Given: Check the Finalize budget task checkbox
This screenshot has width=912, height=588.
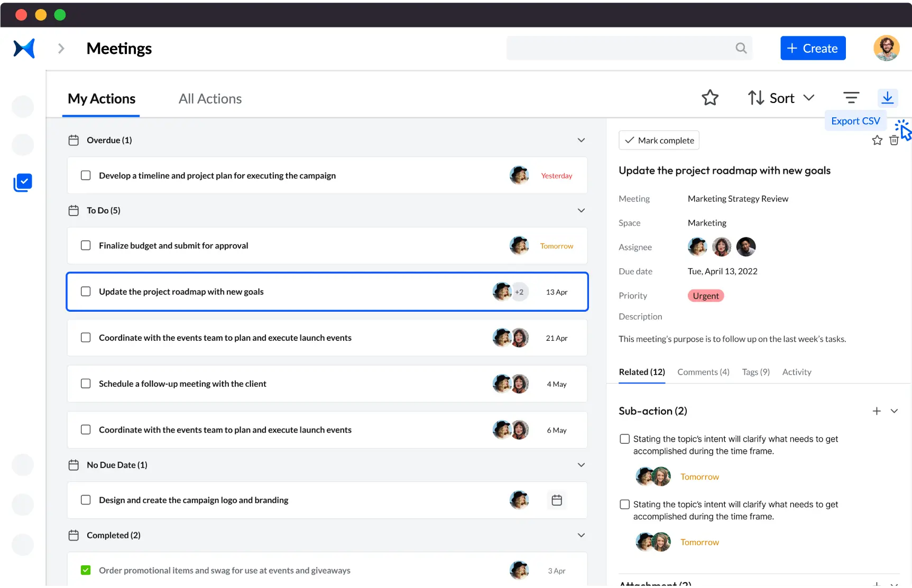Looking at the screenshot, I should click(86, 246).
